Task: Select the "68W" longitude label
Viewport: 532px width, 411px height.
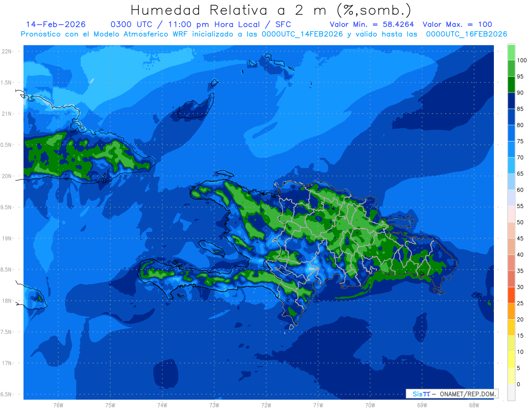Action: [x=474, y=405]
